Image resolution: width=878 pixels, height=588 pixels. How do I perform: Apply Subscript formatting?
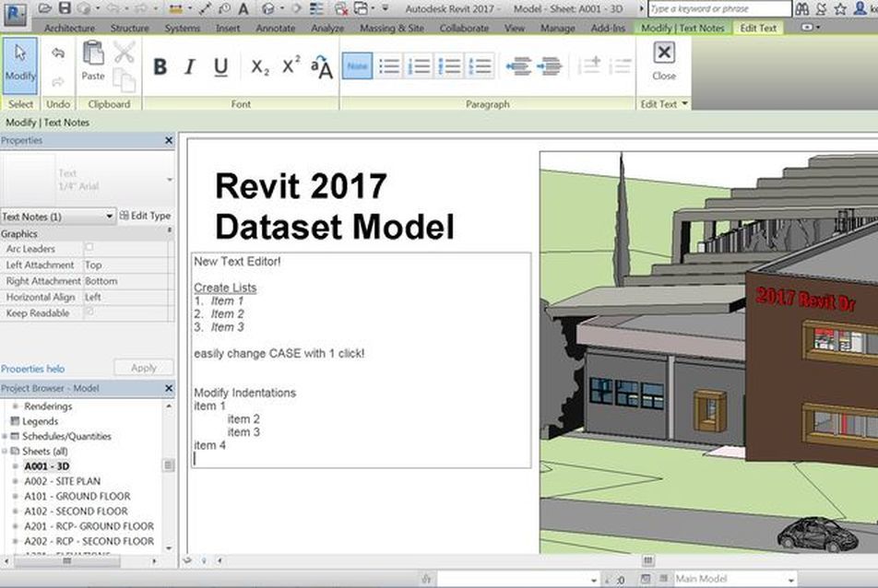pos(260,66)
